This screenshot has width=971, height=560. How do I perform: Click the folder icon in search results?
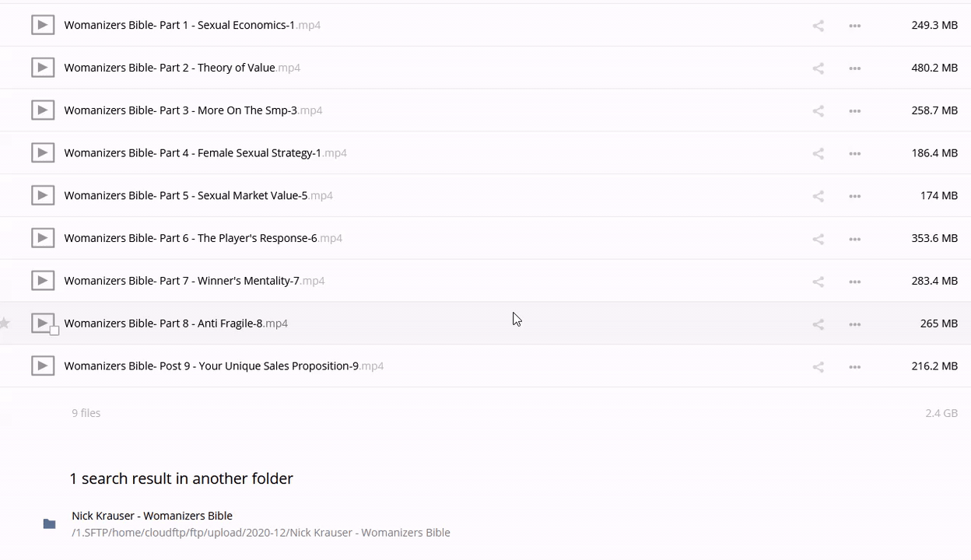(x=49, y=524)
